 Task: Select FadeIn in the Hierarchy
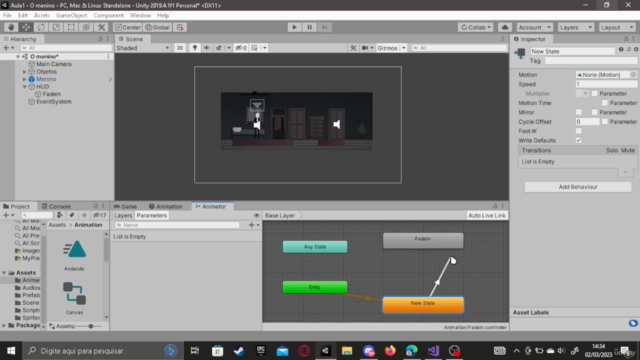pos(52,94)
